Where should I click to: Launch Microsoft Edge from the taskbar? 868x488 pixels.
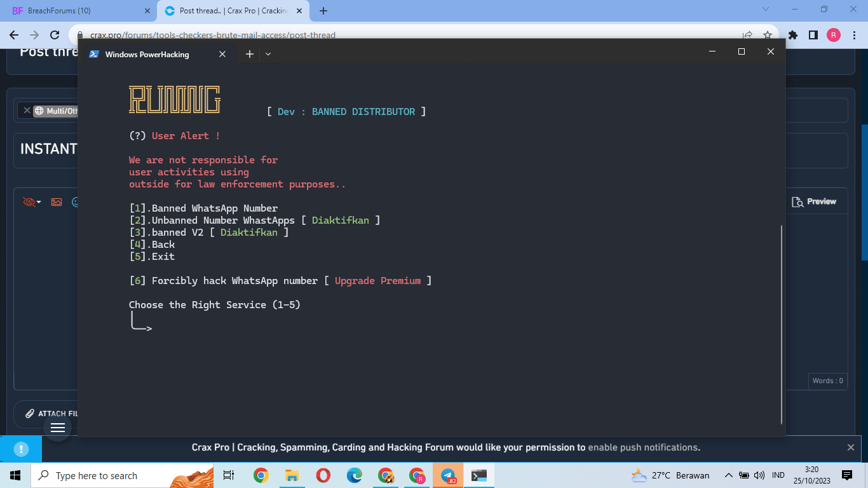tap(354, 475)
